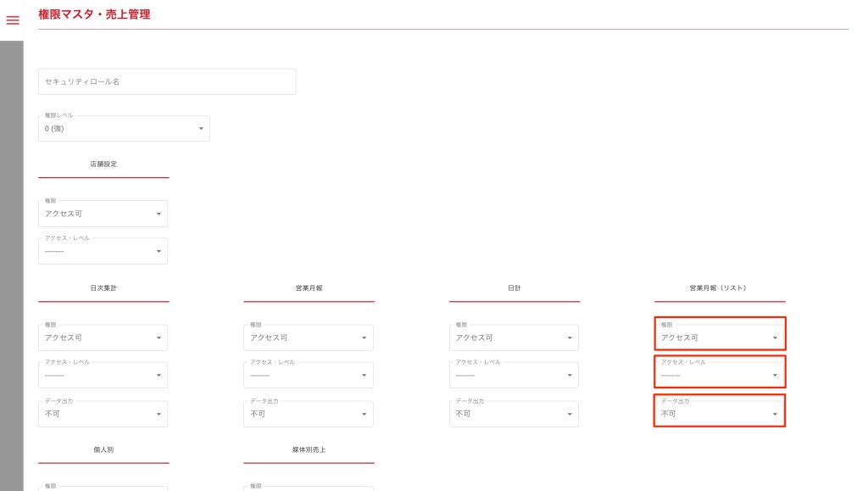The height and width of the screenshot is (491, 868).
Task: Open 権限 dropdown under 店舗設定
Action: tap(103, 214)
